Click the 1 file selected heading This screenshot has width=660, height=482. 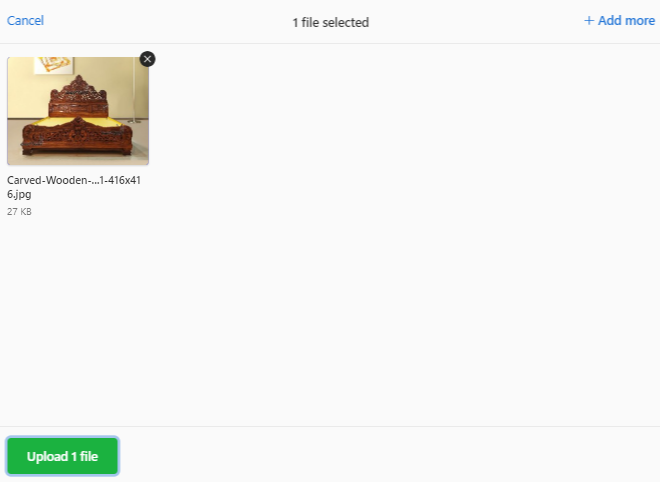tap(330, 22)
